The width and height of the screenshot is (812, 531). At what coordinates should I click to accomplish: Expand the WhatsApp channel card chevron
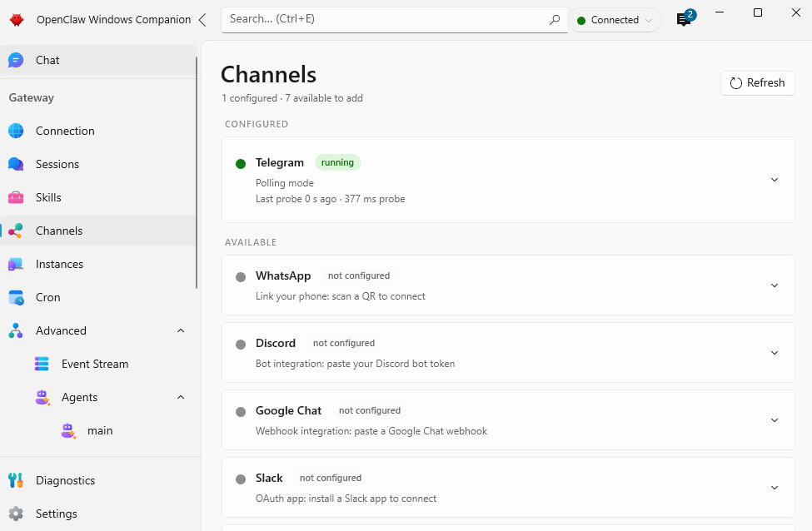point(775,285)
